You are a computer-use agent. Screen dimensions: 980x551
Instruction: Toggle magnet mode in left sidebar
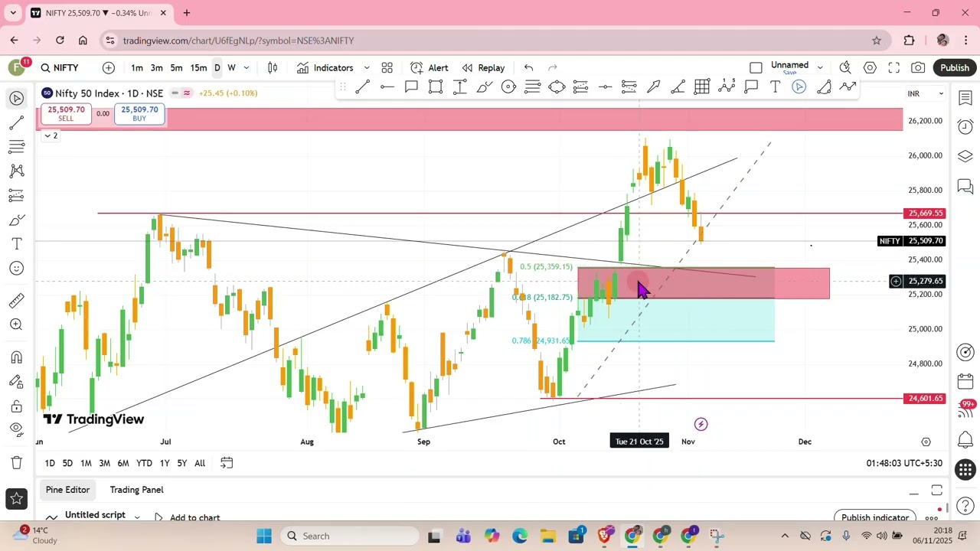(17, 357)
